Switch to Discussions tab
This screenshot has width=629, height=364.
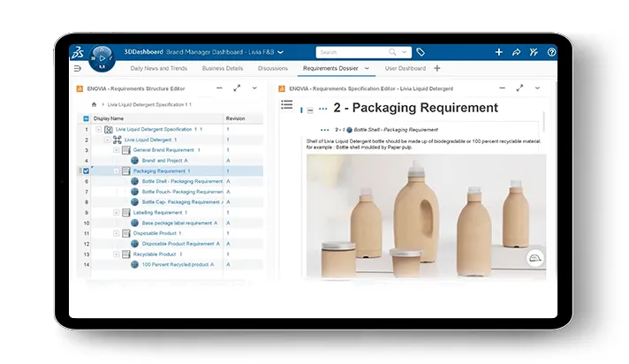coord(273,69)
